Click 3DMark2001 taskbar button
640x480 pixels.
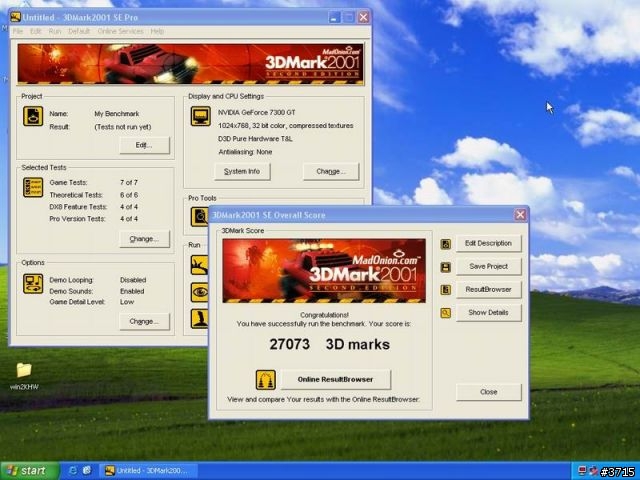pos(148,471)
